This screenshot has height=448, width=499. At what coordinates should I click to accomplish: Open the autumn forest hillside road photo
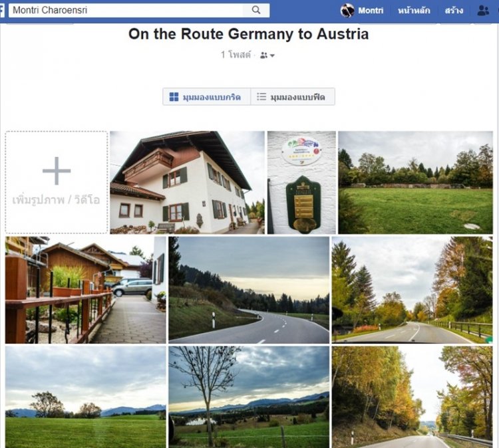point(412,396)
